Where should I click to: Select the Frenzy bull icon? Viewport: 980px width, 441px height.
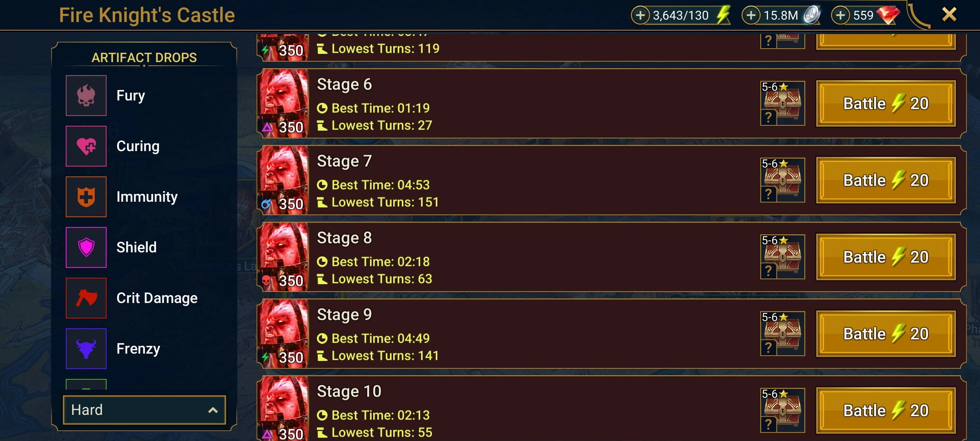[86, 349]
